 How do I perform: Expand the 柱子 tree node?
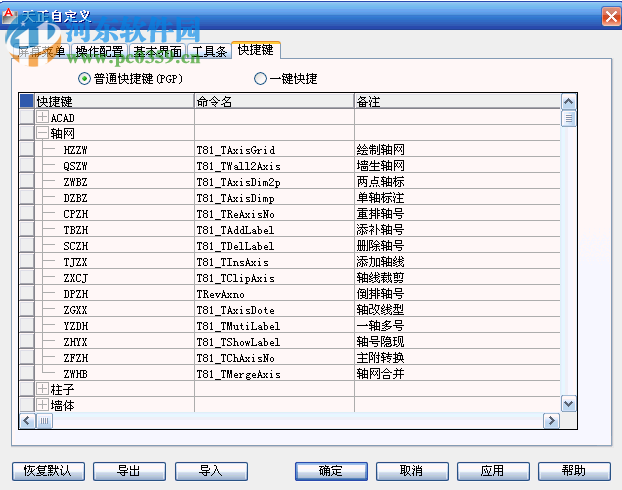[42, 389]
